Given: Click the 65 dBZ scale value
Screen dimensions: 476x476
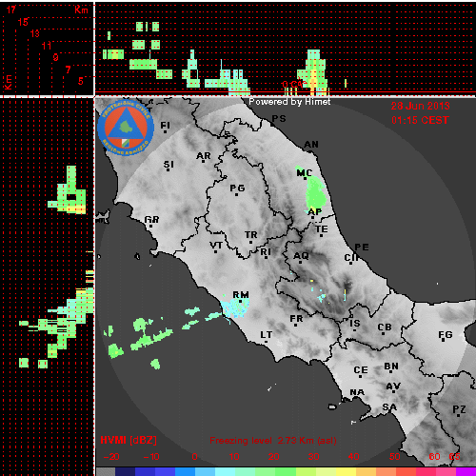Looking at the screenshot, I should [x=454, y=457].
